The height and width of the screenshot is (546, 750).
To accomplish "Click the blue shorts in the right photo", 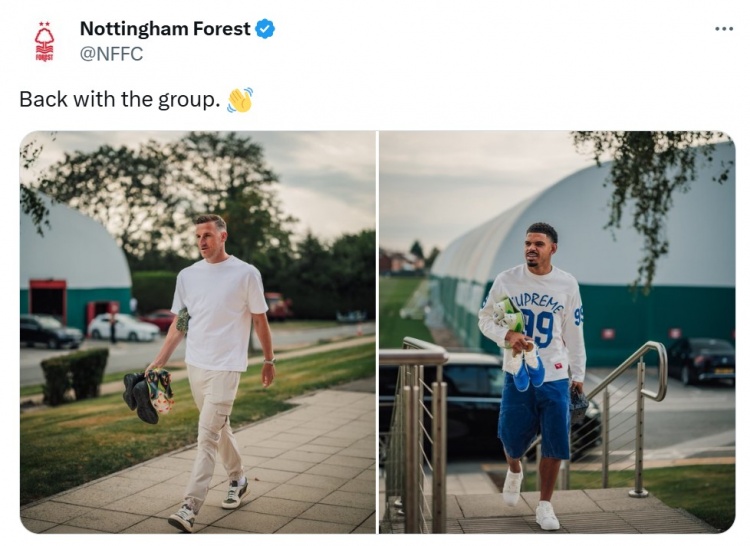I will click(x=535, y=412).
